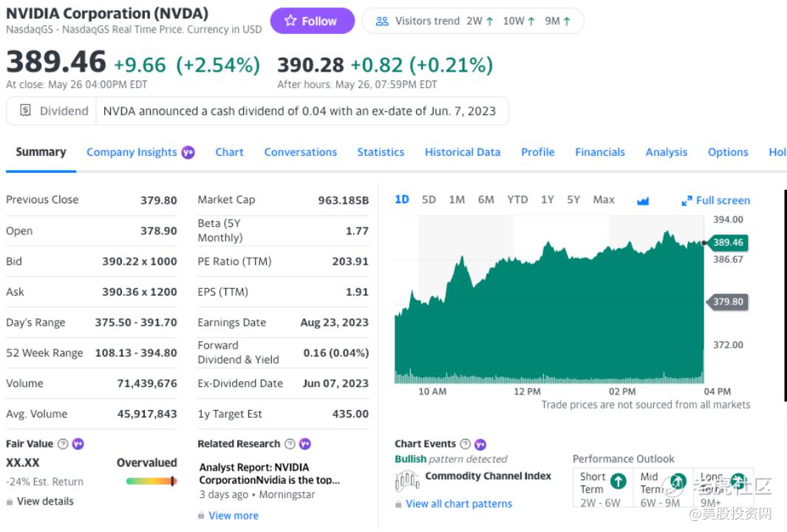This screenshot has height=532, width=787.
Task: Click the Short Term outlook up arrow
Action: click(619, 481)
